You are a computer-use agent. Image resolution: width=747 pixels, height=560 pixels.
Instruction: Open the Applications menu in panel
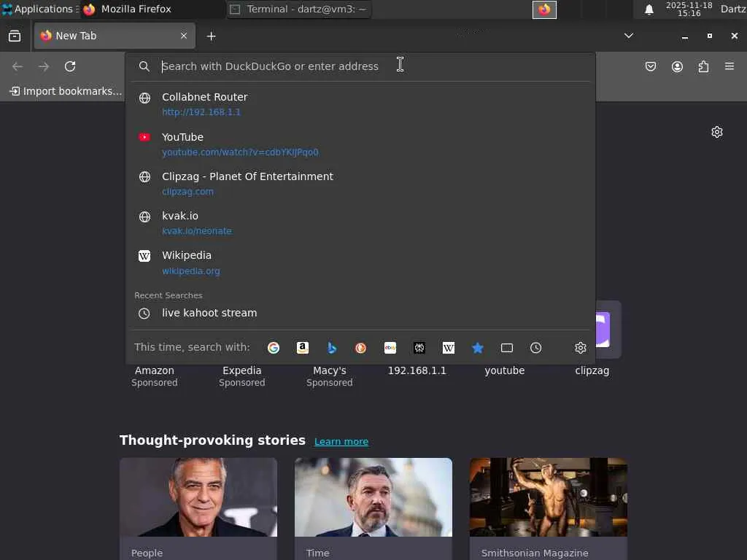[x=39, y=9]
